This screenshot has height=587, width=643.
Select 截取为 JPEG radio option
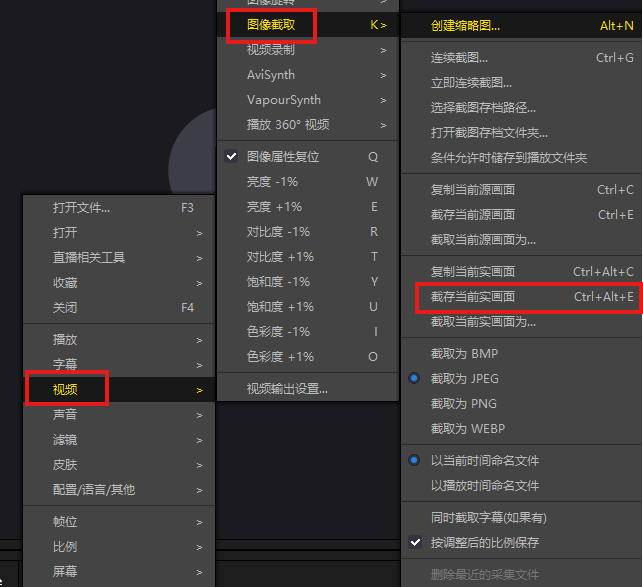(x=521, y=378)
